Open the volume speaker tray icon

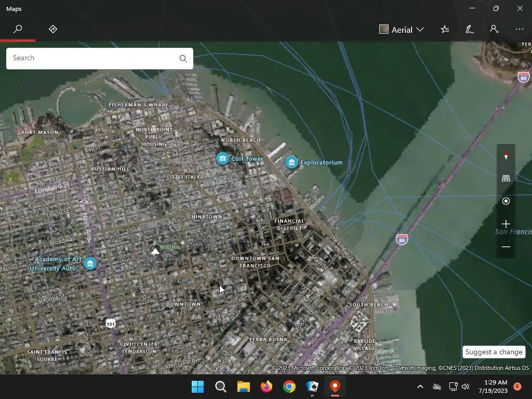(x=465, y=387)
